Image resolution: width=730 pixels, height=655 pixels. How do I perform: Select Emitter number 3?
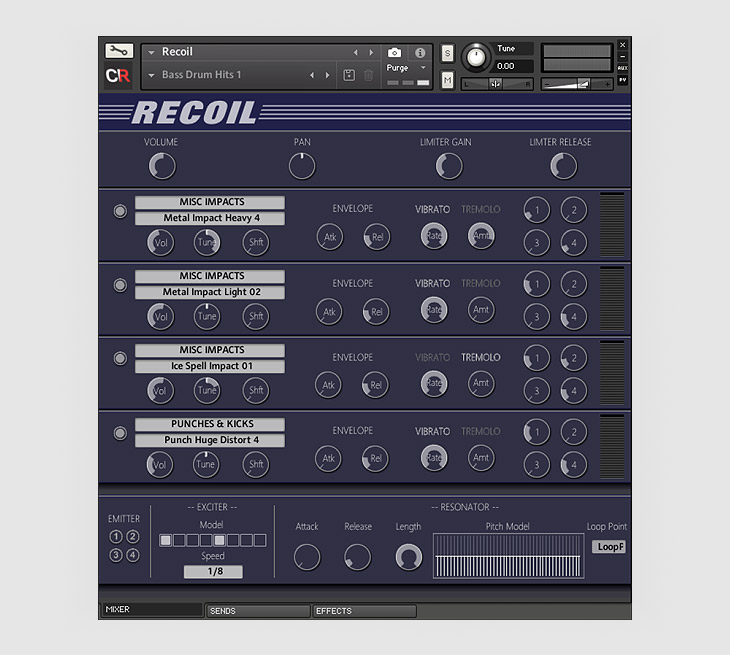coord(116,555)
